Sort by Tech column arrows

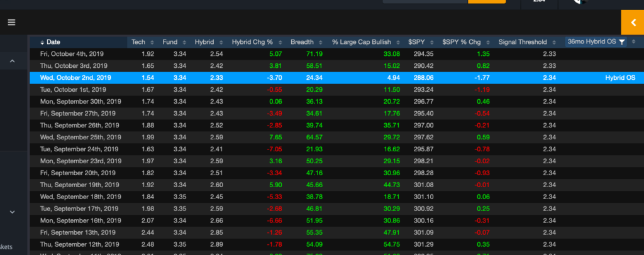tap(152, 42)
